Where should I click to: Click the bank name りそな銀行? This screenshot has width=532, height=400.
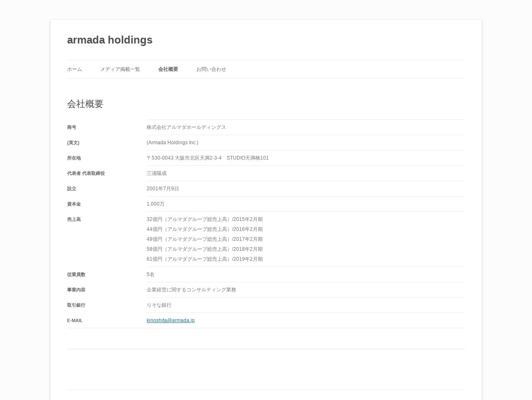[x=159, y=305]
